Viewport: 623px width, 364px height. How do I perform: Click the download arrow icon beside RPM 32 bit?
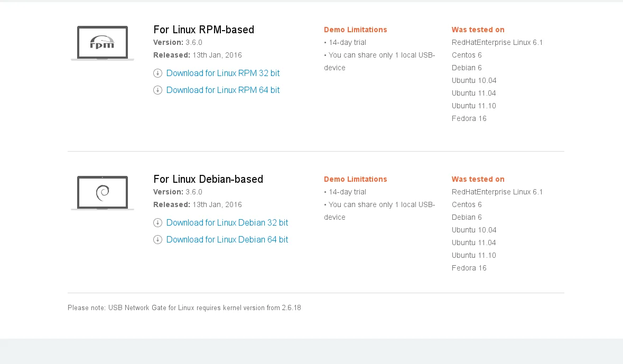click(x=157, y=73)
